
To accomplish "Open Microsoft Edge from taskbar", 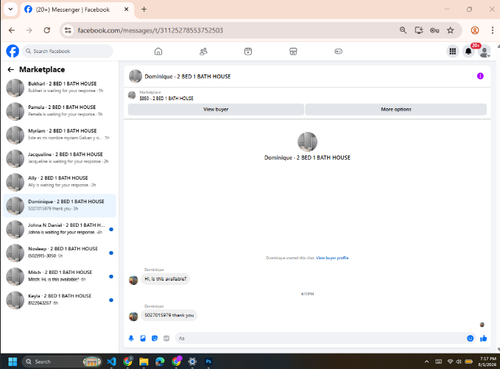I will pos(160,361).
